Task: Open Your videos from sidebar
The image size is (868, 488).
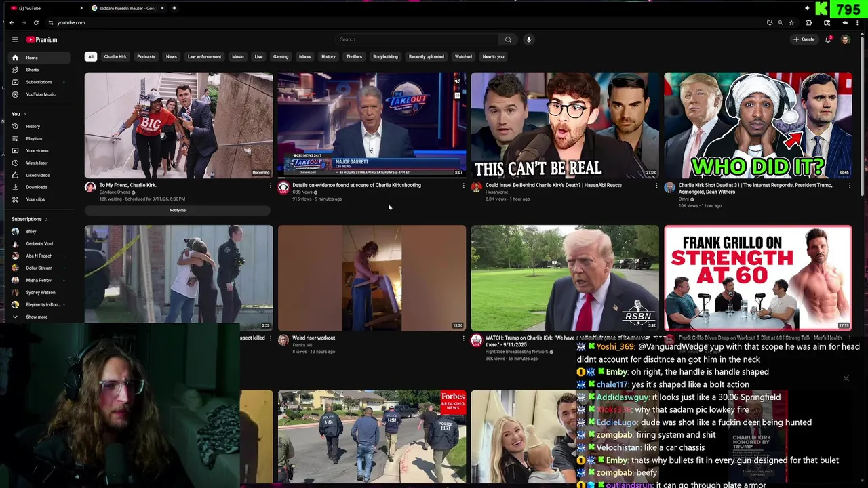Action: [39, 150]
